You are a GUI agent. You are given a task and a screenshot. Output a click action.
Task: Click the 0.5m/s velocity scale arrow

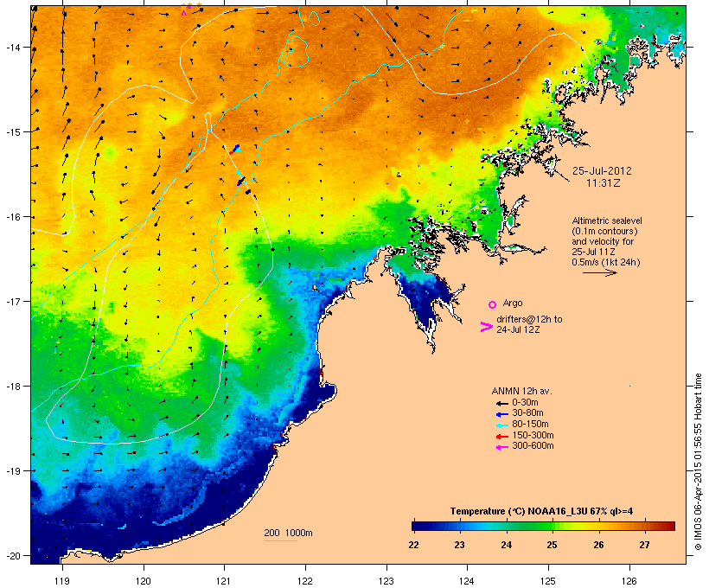[599, 272]
